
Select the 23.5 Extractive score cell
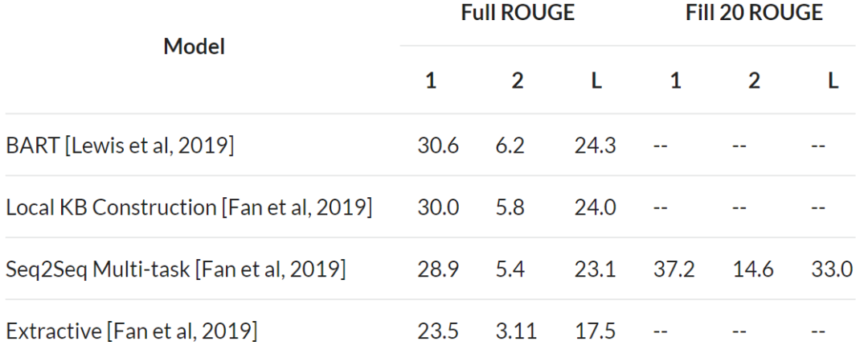pyautogui.click(x=438, y=331)
